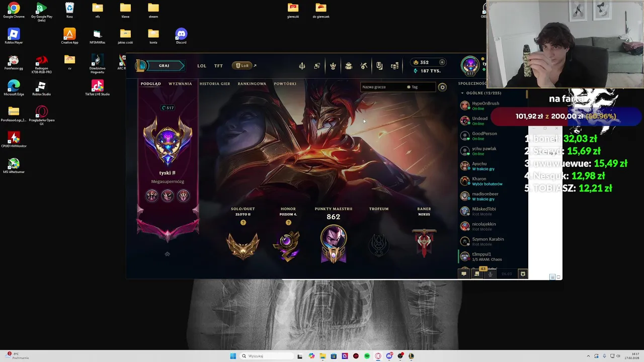Select friend ychu pawlak in list
Image resolution: width=644 pixels, height=362 pixels.
point(492,151)
